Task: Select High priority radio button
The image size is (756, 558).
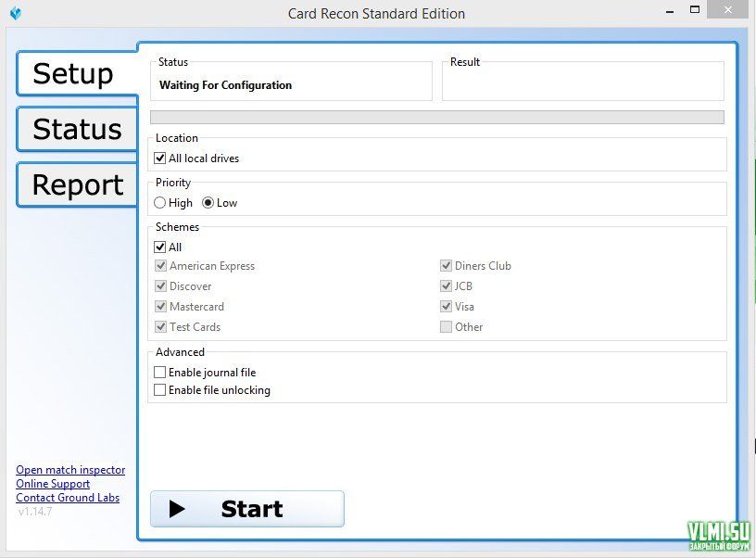Action: 160,203
